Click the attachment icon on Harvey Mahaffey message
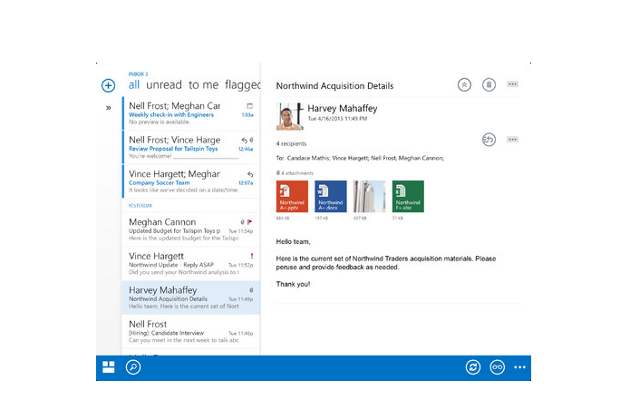Viewport: 620px width, 400px height. click(x=251, y=290)
